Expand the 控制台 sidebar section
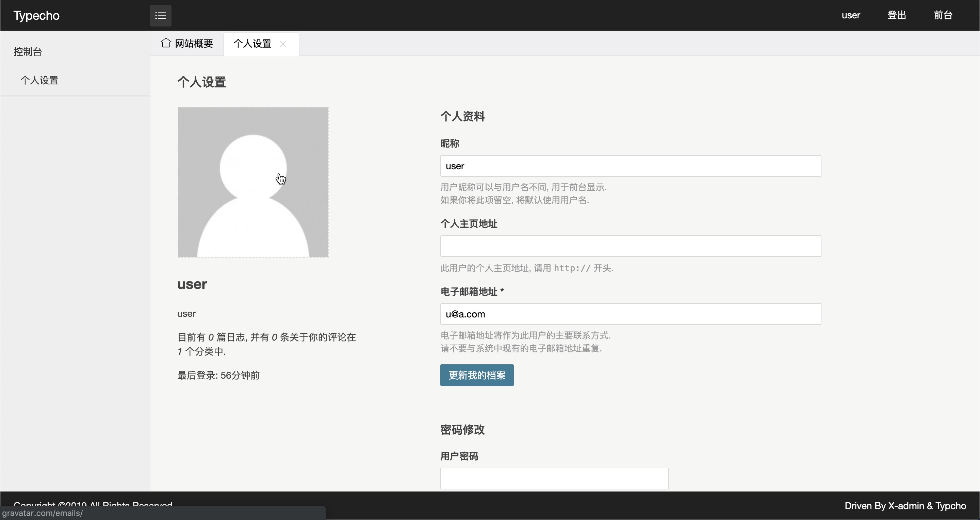This screenshot has width=980, height=520. [x=28, y=52]
